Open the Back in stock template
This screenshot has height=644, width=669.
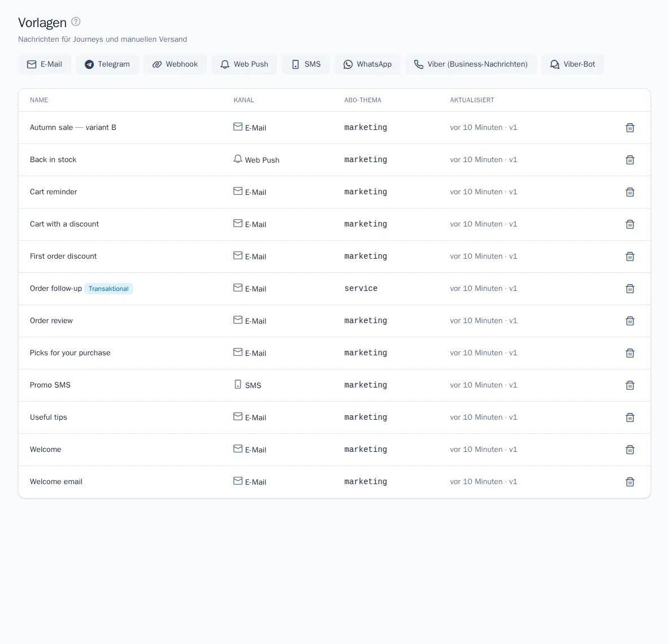point(53,159)
